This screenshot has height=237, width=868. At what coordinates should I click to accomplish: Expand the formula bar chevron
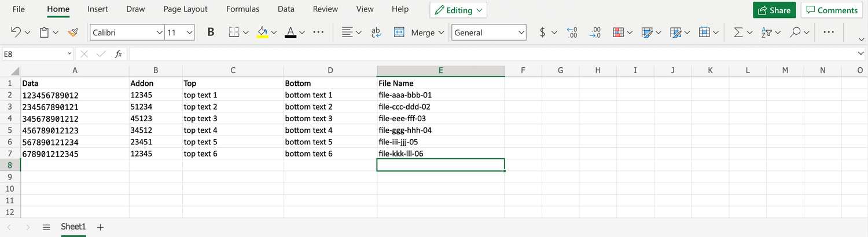[x=860, y=54]
